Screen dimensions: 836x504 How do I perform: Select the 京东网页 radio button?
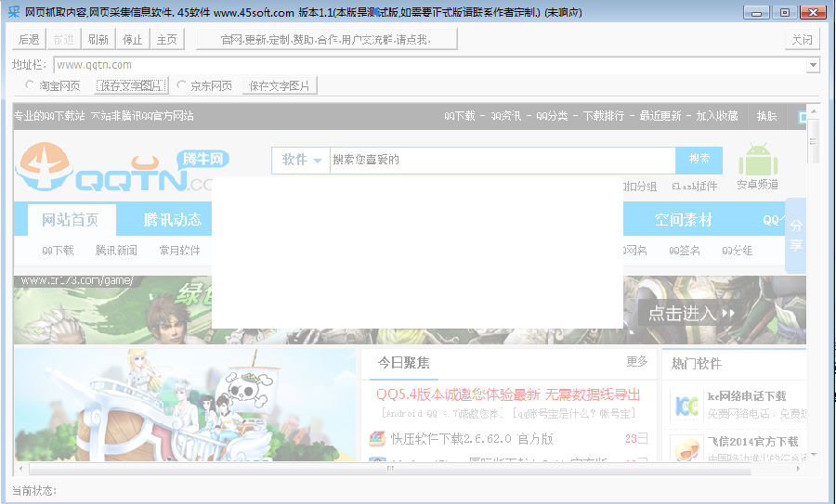click(x=181, y=85)
